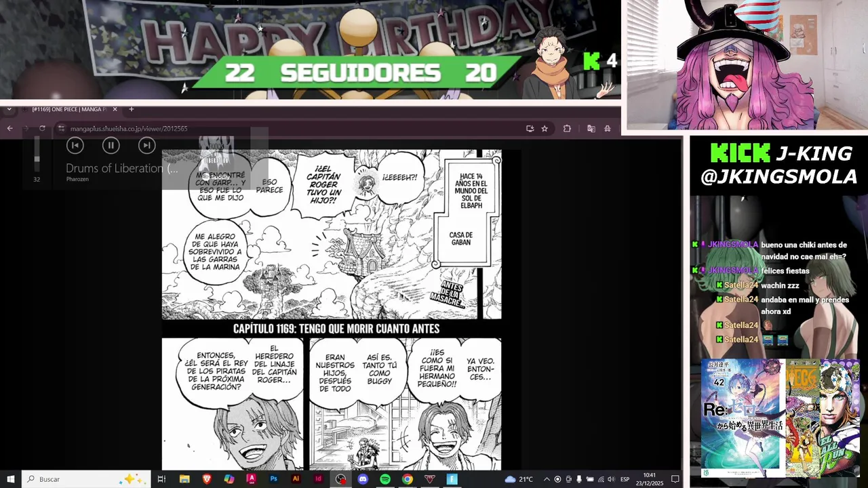868x488 pixels.
Task: Skip to previous track in media overlay
Action: click(75, 145)
